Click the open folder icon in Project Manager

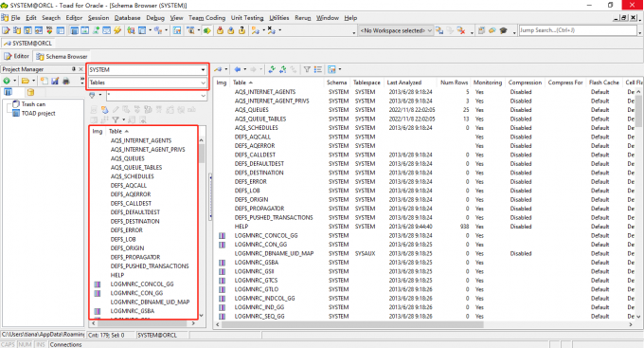click(x=26, y=81)
